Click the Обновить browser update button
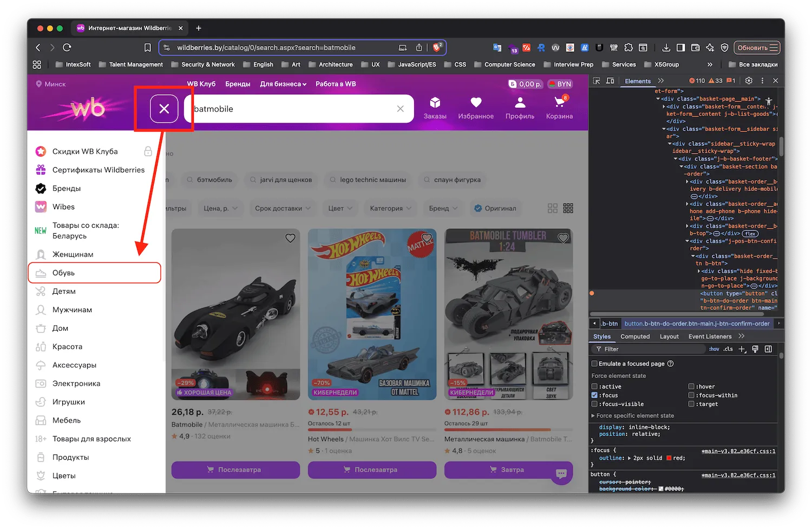812x529 pixels. coord(757,48)
